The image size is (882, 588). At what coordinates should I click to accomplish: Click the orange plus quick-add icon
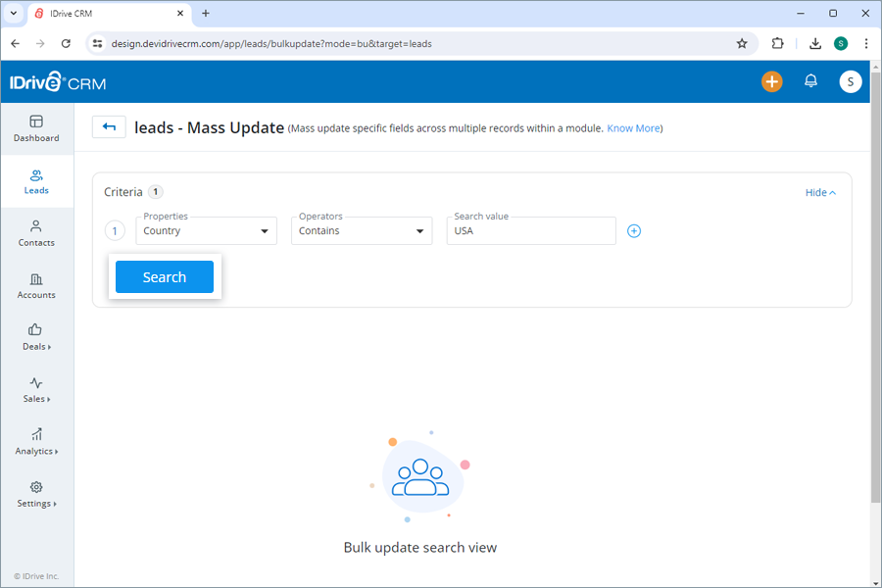pyautogui.click(x=772, y=82)
